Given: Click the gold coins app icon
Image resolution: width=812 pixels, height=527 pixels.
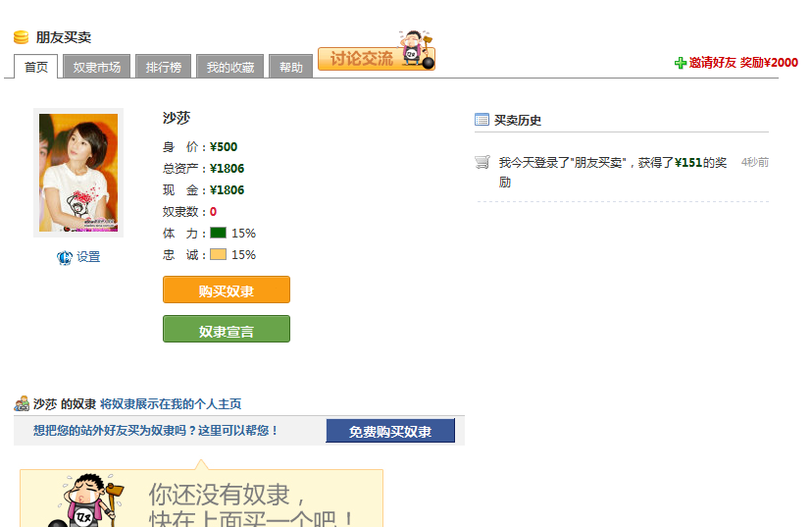Looking at the screenshot, I should tap(21, 37).
